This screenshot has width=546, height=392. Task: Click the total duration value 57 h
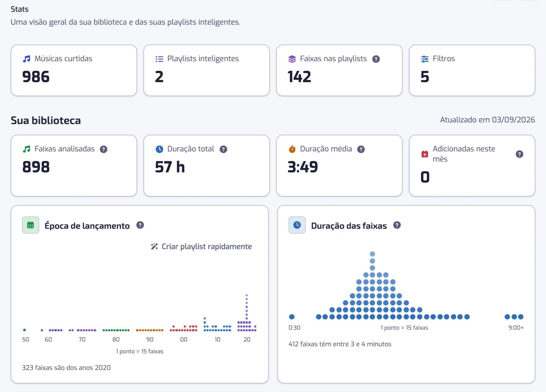(170, 167)
